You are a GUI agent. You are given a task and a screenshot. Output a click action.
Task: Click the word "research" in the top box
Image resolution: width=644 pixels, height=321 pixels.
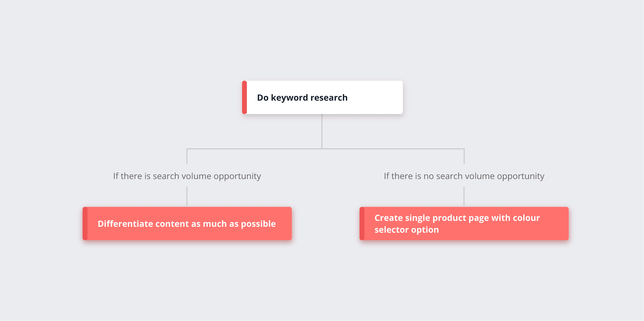[x=329, y=98]
